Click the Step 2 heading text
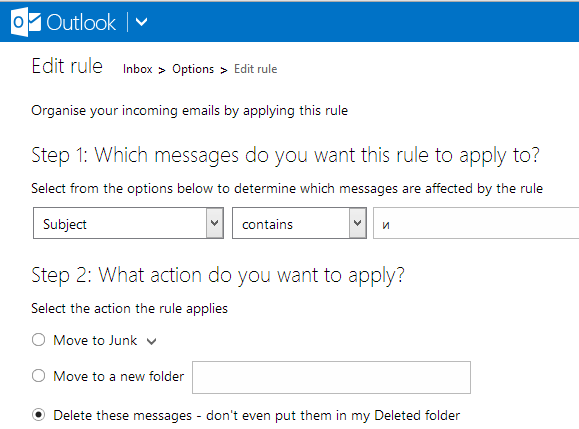579x429 pixels. point(218,275)
